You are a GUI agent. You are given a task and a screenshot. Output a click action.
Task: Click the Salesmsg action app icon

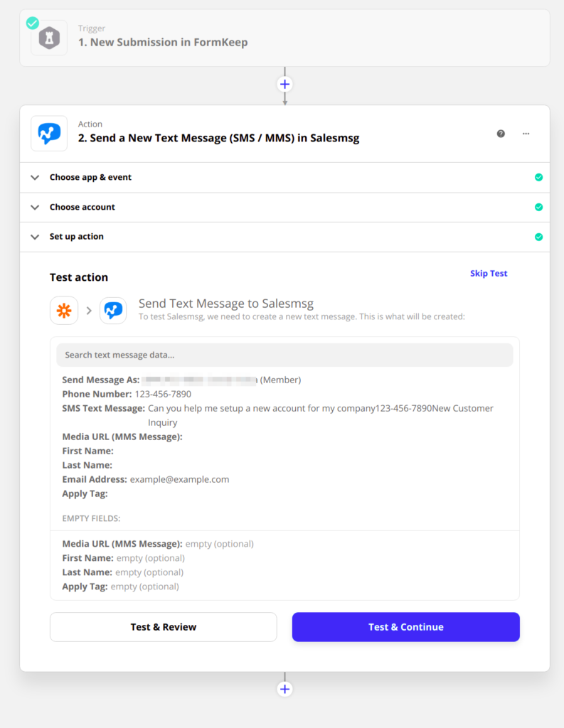tap(49, 134)
